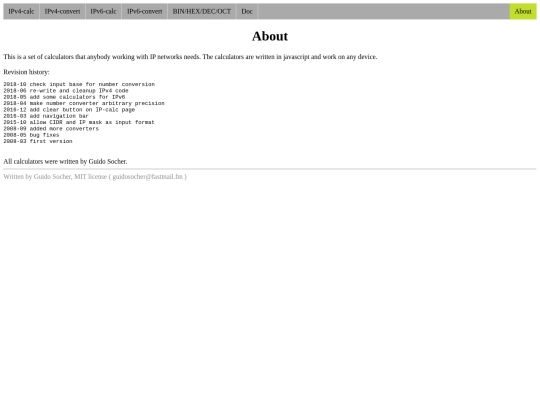Image resolution: width=540 pixels, height=405 pixels.
Task: Open the BIN/HEX/DEC/OCT converter tab
Action: [202, 11]
